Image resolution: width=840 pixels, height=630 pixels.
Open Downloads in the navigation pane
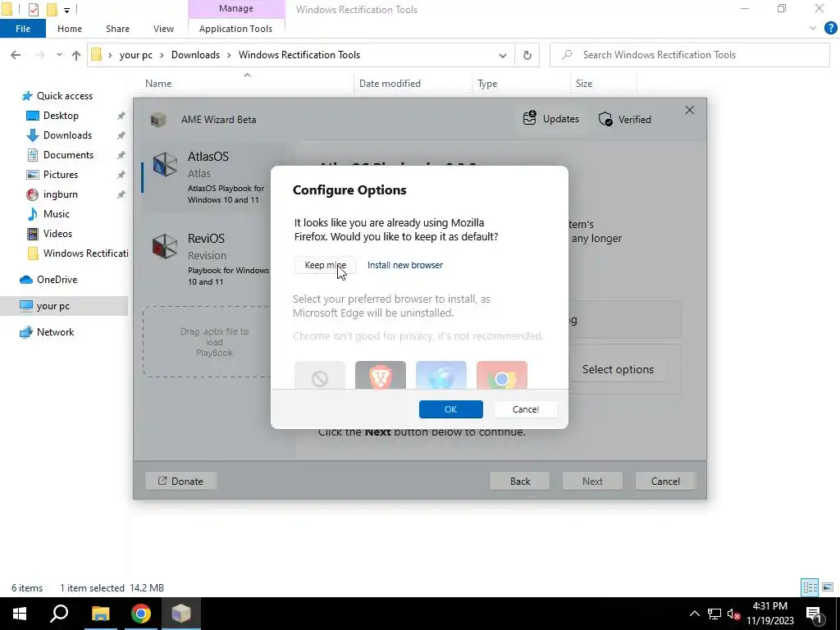67,135
